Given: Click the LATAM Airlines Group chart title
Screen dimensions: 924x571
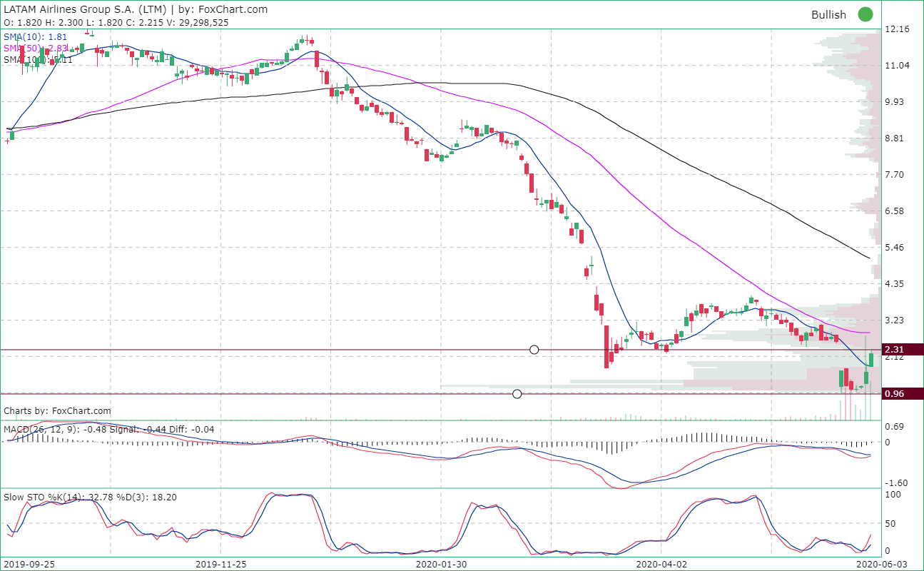Looking at the screenshot, I should [x=136, y=9].
